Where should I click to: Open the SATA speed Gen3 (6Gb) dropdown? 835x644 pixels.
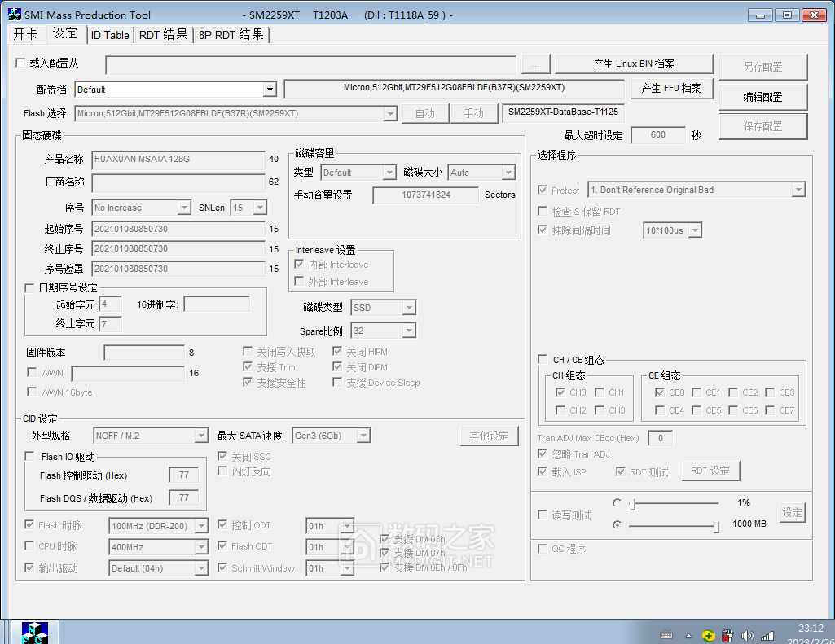click(x=362, y=435)
